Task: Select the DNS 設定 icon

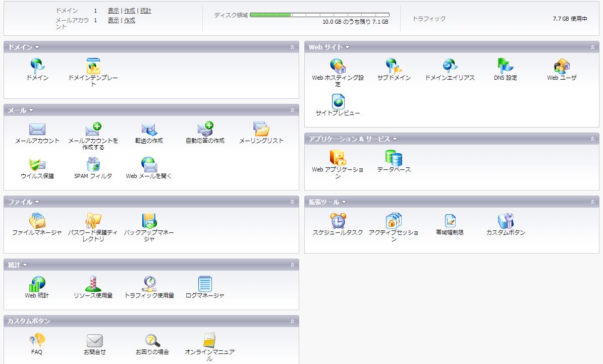Action: tap(505, 66)
